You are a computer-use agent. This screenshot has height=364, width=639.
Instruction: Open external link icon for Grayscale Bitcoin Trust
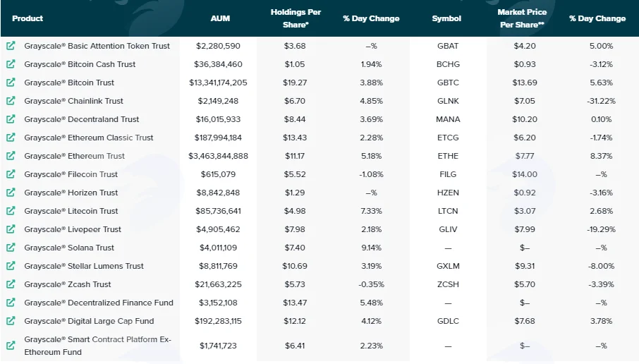[11, 83]
